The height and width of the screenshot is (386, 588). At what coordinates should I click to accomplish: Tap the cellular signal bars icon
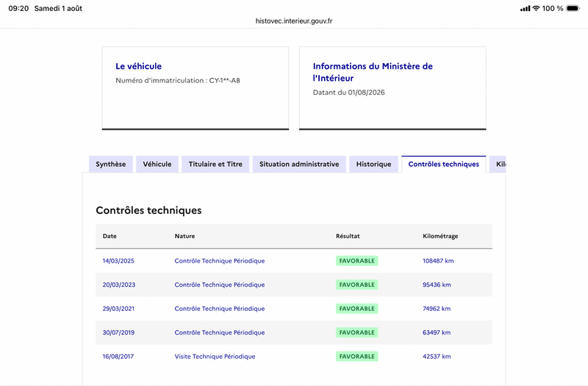525,9
